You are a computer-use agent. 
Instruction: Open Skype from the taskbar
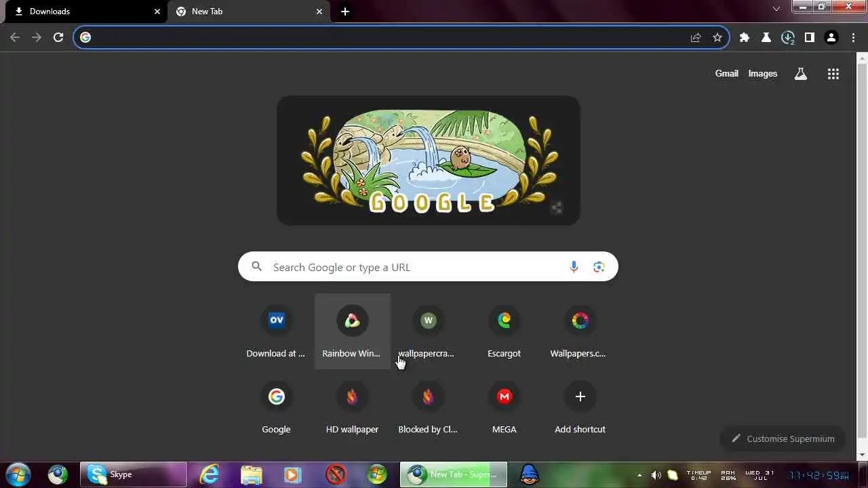[x=134, y=474]
